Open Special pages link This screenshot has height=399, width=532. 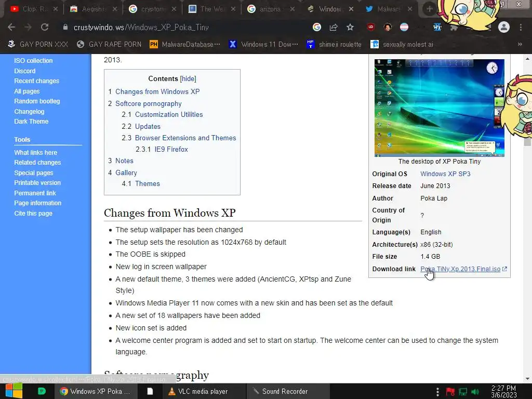pos(34,172)
